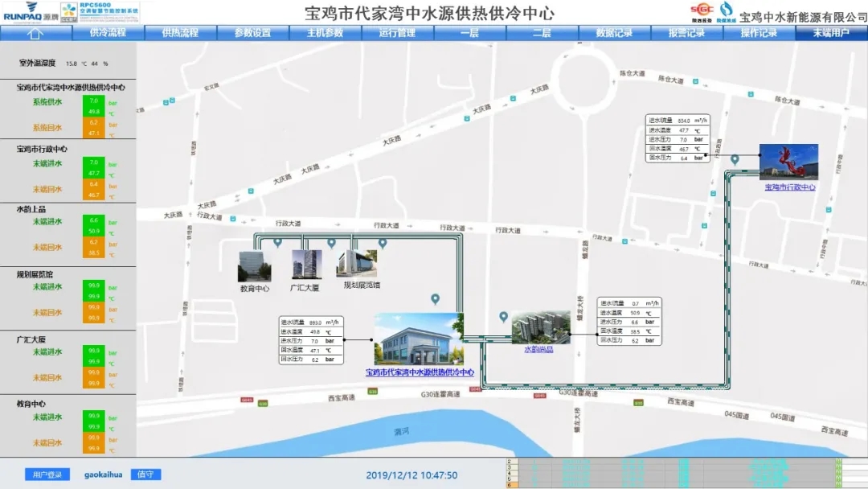Click the 教育中心 building image

[253, 265]
